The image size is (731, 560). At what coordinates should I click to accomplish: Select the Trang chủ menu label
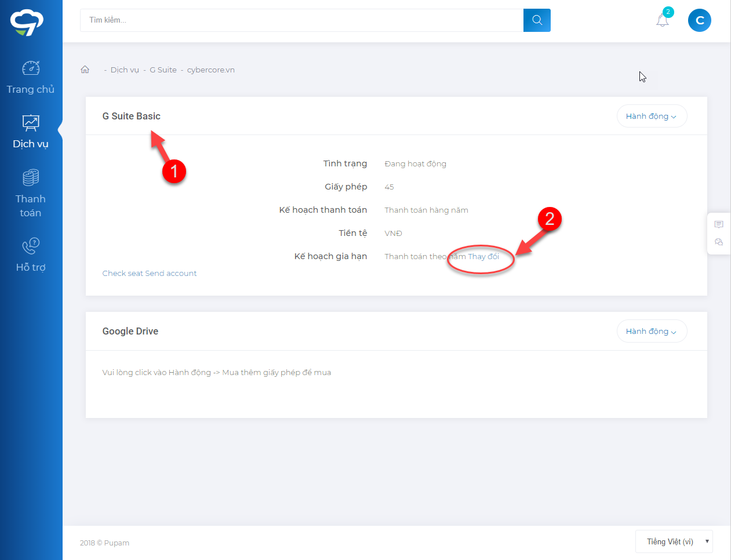(31, 89)
